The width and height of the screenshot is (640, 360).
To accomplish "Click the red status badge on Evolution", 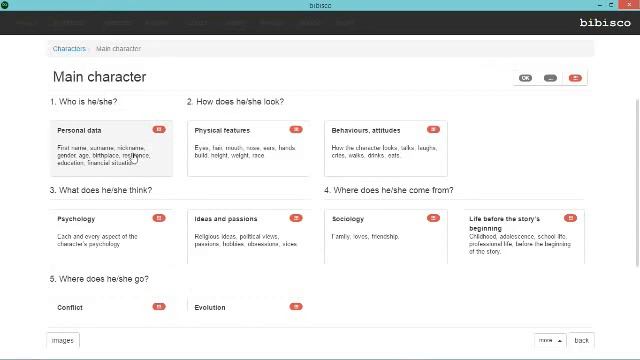I will [296, 307].
